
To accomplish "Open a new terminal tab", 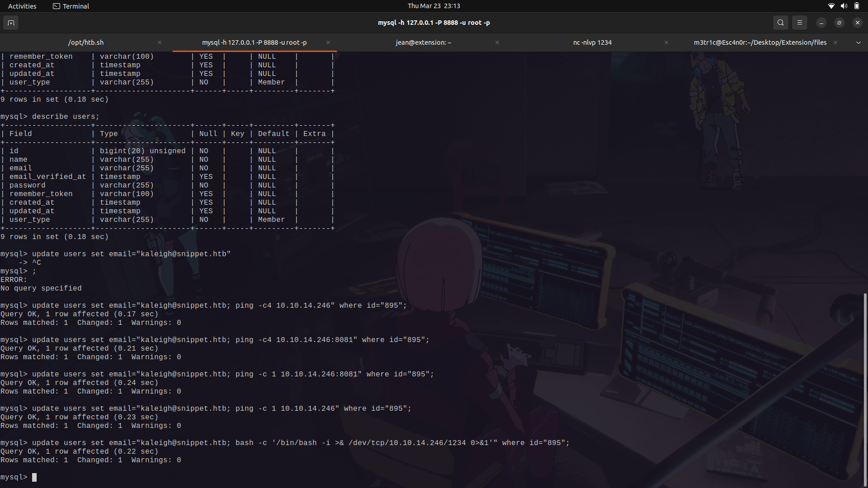I will 11,23.
